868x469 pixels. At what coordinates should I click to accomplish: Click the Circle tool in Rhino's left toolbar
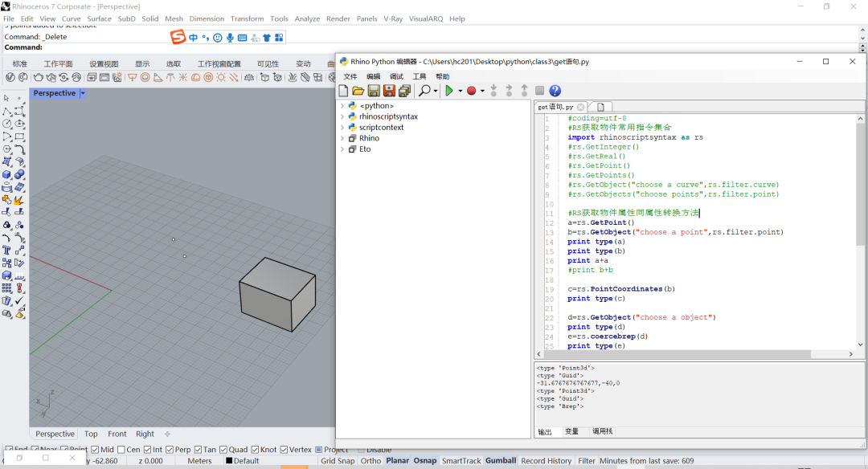point(7,124)
